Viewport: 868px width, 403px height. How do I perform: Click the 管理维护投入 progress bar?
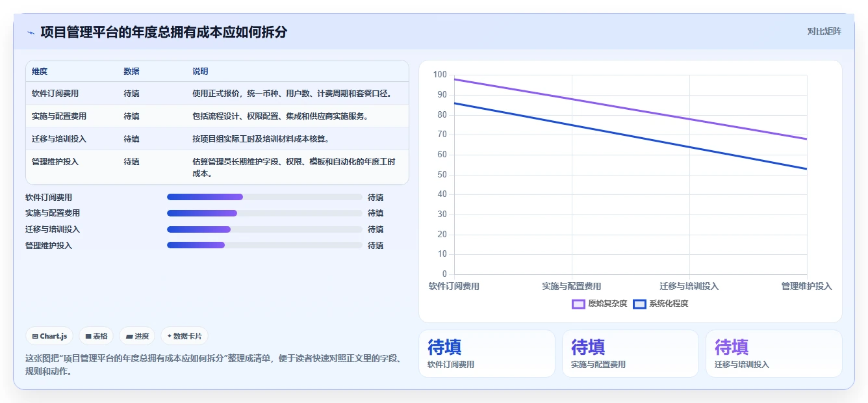(264, 245)
